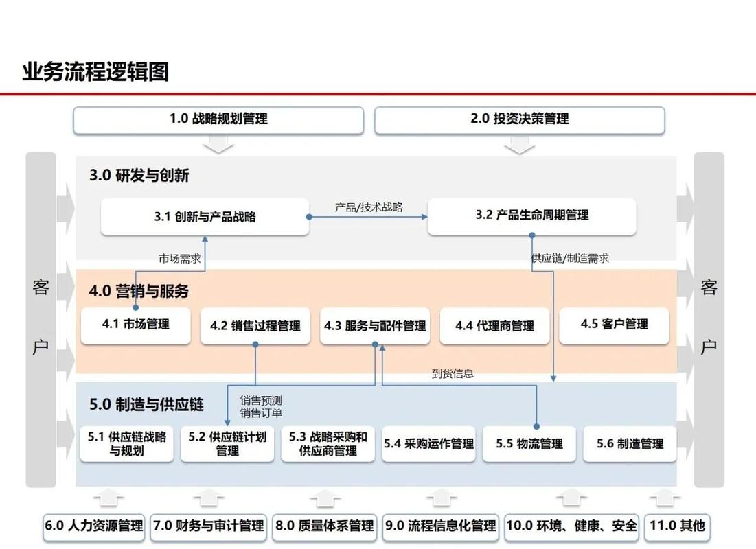This screenshot has height=549, width=756.
Task: Click the 供应链/制造需求 label
Action: (569, 258)
